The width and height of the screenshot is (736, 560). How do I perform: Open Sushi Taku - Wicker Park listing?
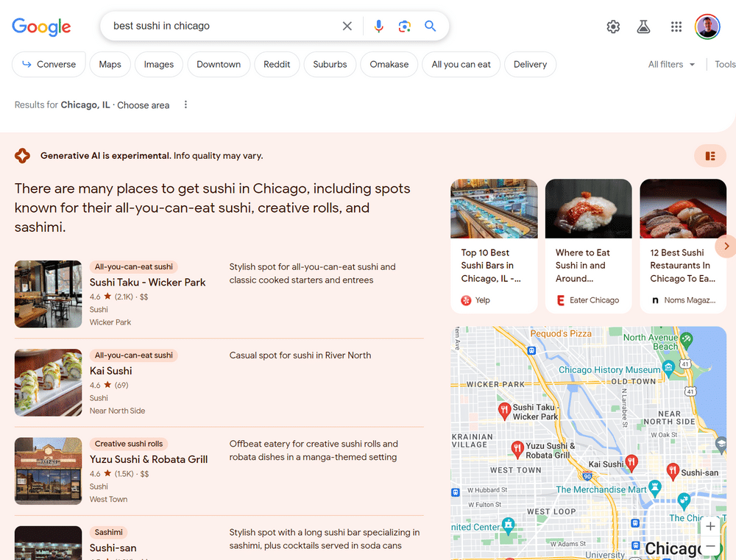(x=147, y=283)
